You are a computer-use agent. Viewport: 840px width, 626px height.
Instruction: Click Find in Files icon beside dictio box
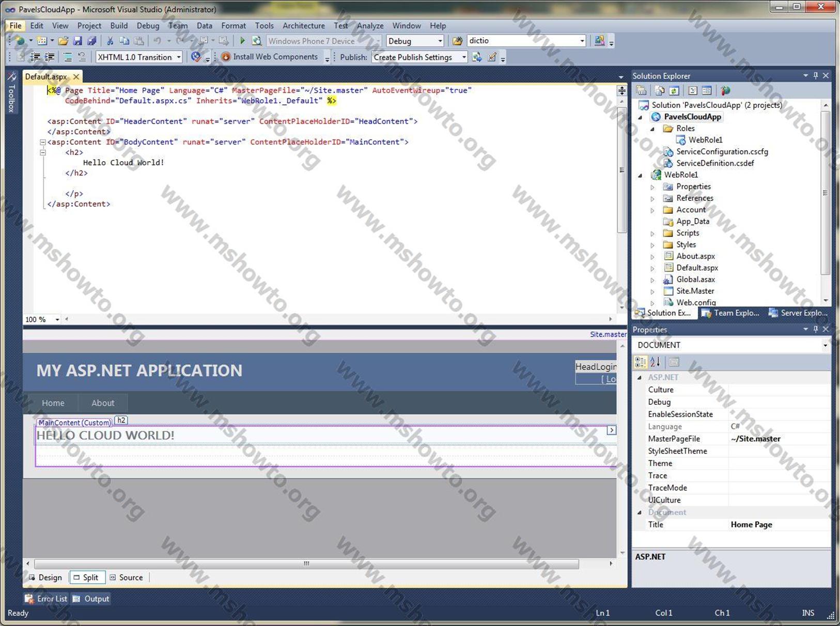click(x=457, y=41)
